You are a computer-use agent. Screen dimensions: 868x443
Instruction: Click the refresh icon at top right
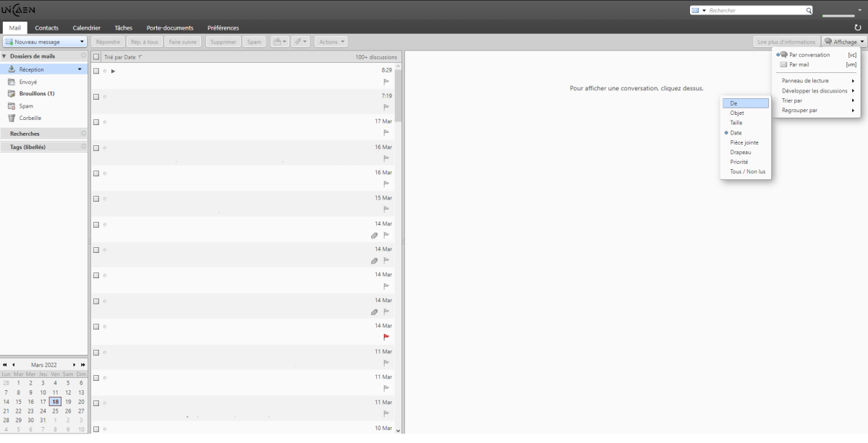coord(858,27)
